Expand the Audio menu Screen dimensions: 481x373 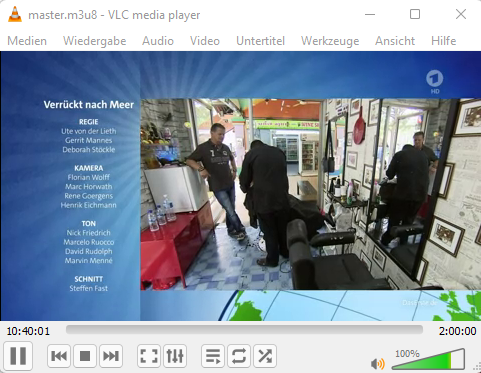point(158,41)
